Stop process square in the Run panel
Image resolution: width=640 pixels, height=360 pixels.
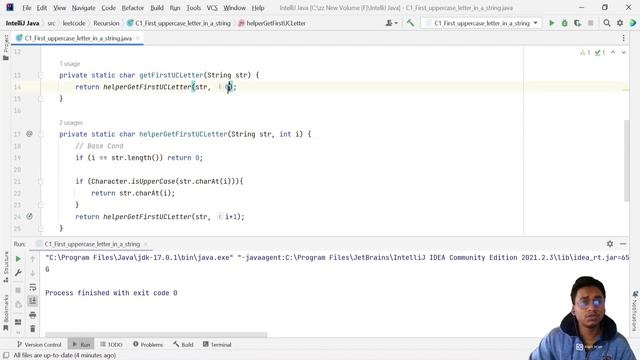[x=18, y=290]
